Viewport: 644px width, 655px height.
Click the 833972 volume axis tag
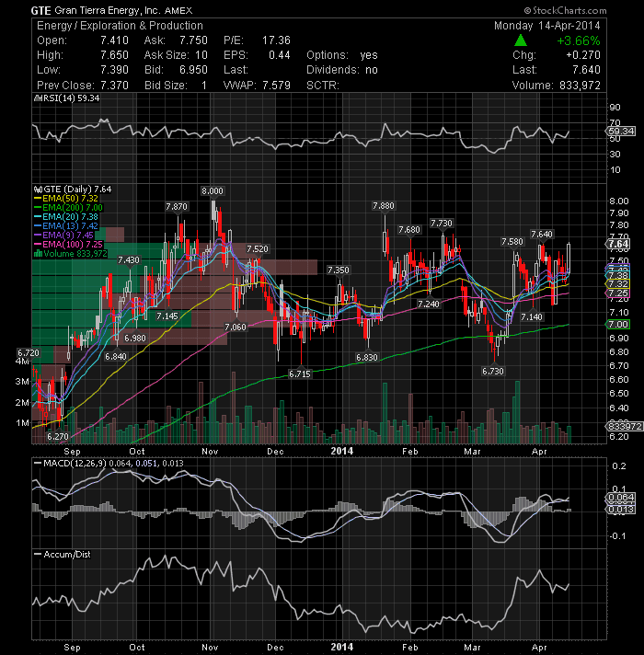pos(624,426)
